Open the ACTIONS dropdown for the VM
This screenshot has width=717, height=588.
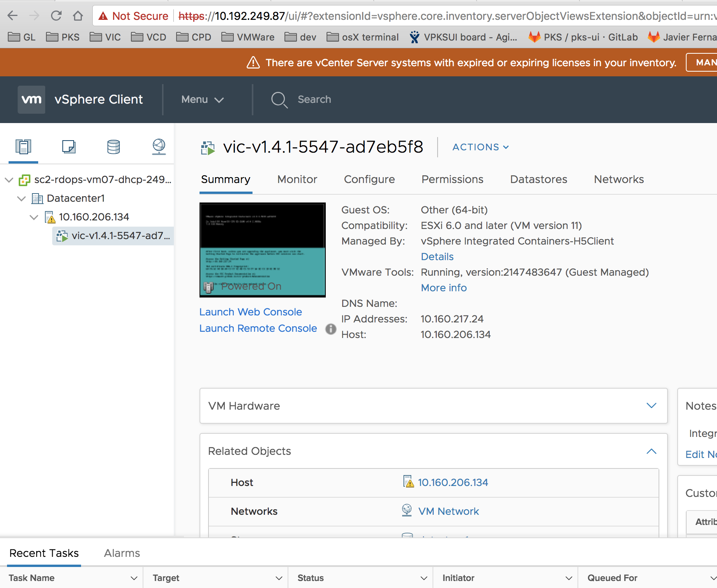pos(480,147)
